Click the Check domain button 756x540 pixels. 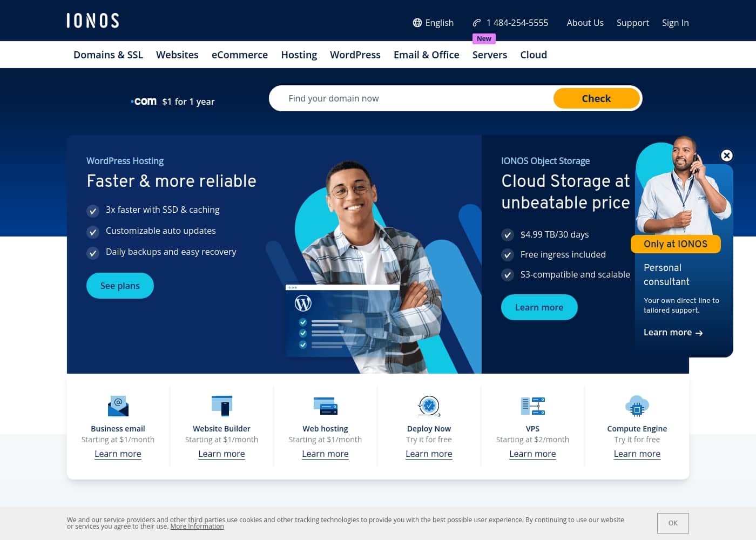[597, 98]
